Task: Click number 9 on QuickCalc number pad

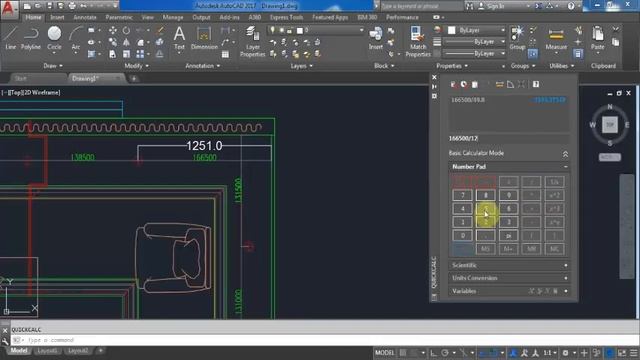Action: click(x=509, y=195)
